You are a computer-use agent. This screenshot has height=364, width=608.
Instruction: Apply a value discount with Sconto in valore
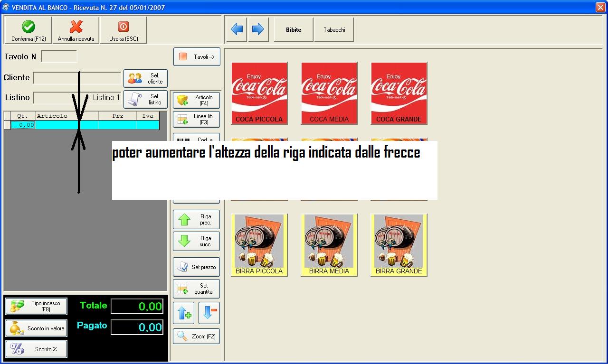(x=37, y=328)
